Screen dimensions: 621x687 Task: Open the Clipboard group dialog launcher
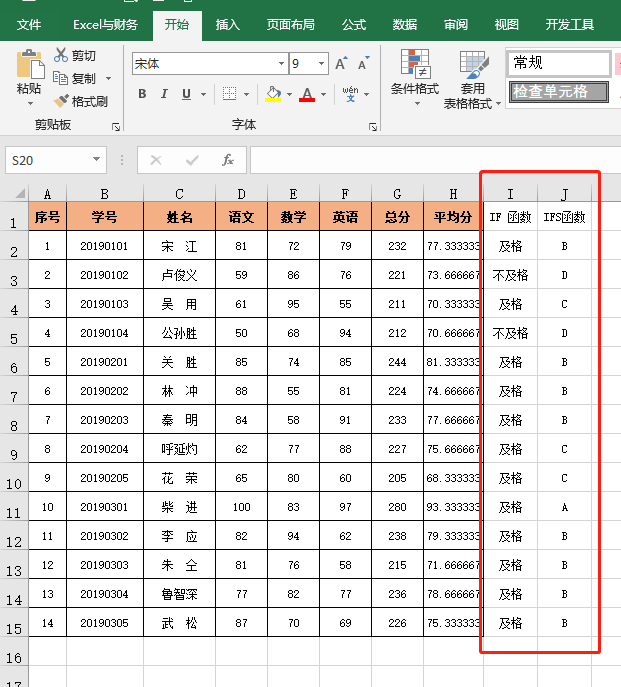pyautogui.click(x=116, y=127)
